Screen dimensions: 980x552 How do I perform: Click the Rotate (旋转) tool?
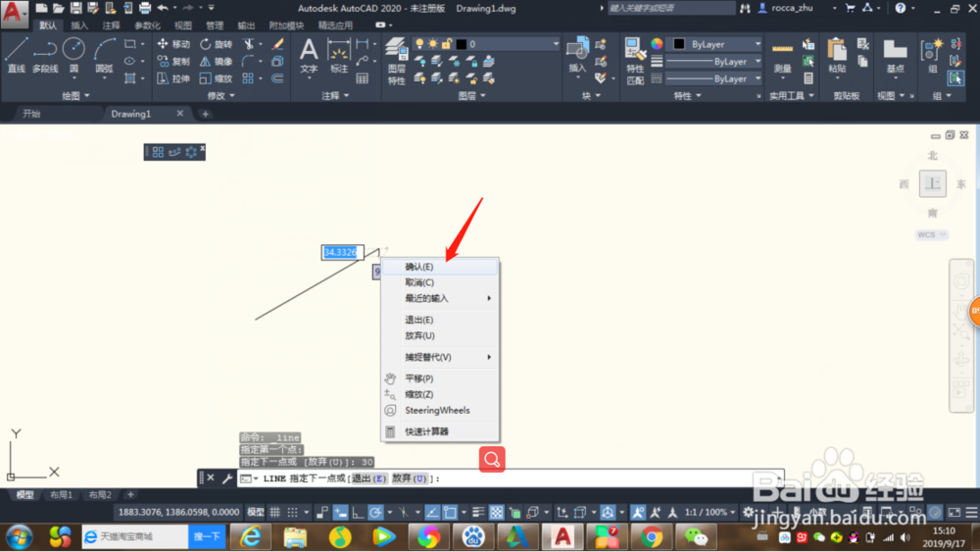[x=216, y=44]
